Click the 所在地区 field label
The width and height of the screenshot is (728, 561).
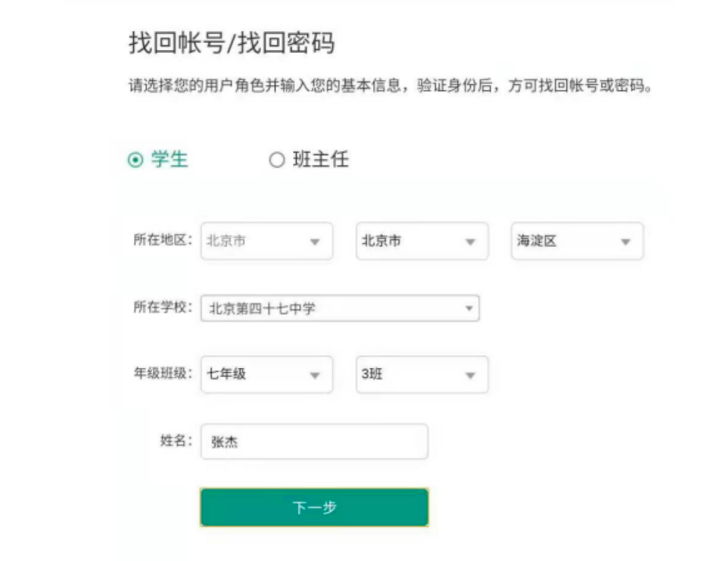click(x=162, y=240)
